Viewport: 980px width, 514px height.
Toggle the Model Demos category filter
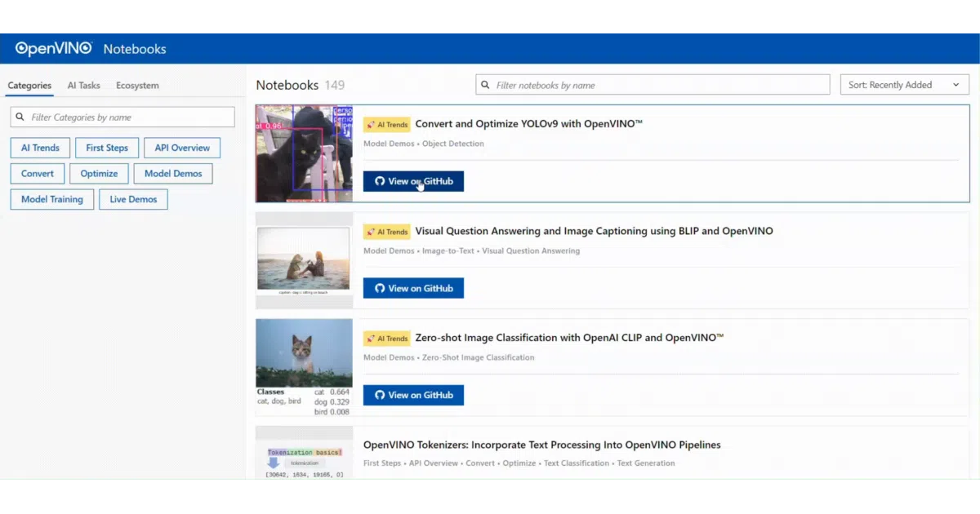173,174
